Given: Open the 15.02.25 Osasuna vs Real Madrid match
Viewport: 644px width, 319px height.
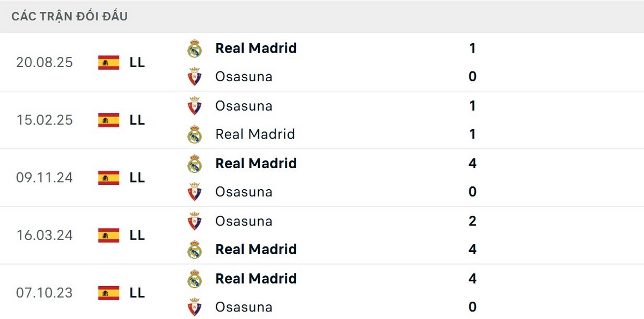Looking at the screenshot, I should [322, 120].
